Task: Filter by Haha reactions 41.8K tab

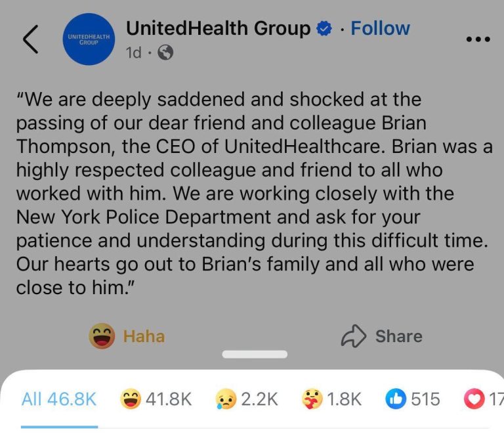Action: [x=156, y=399]
